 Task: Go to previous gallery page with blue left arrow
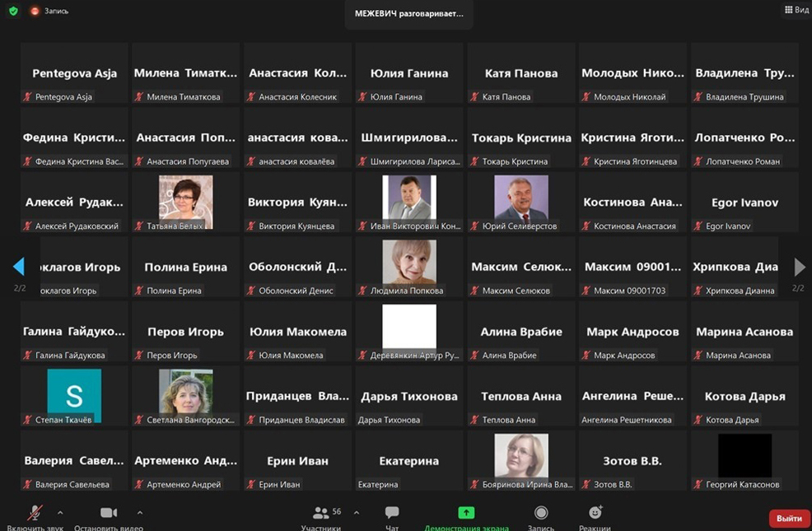point(19,266)
